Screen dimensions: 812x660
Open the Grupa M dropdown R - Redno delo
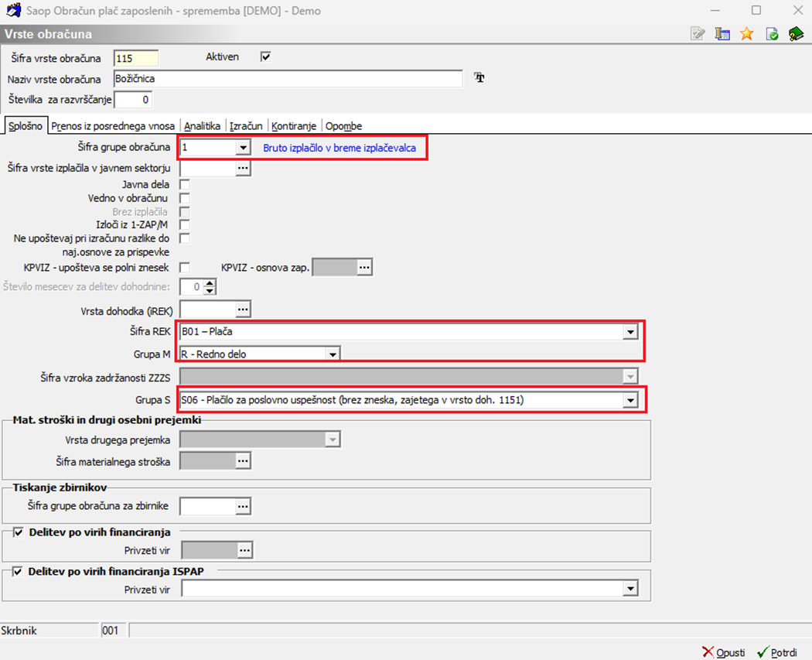(x=333, y=354)
